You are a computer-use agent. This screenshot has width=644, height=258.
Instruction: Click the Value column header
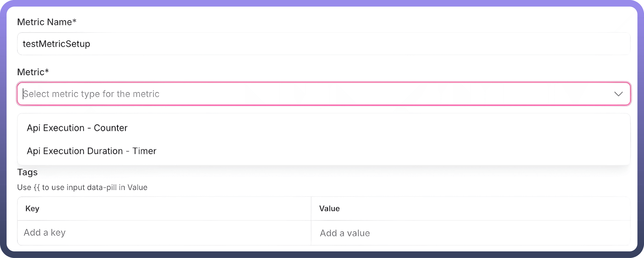[329, 209]
